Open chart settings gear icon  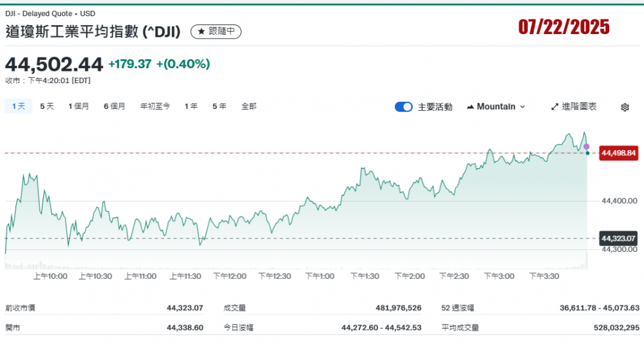(624, 107)
